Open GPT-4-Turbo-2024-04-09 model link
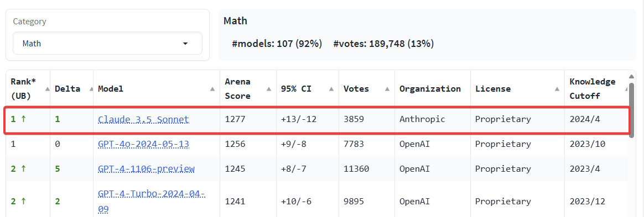 click(x=152, y=201)
